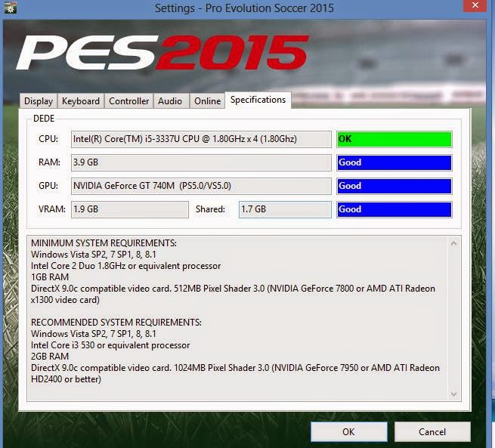This screenshot has height=448, width=495.
Task: Click the "RECOMMENDED SYSTEM REQUIREMENTS:" heading
Action: click(x=116, y=322)
